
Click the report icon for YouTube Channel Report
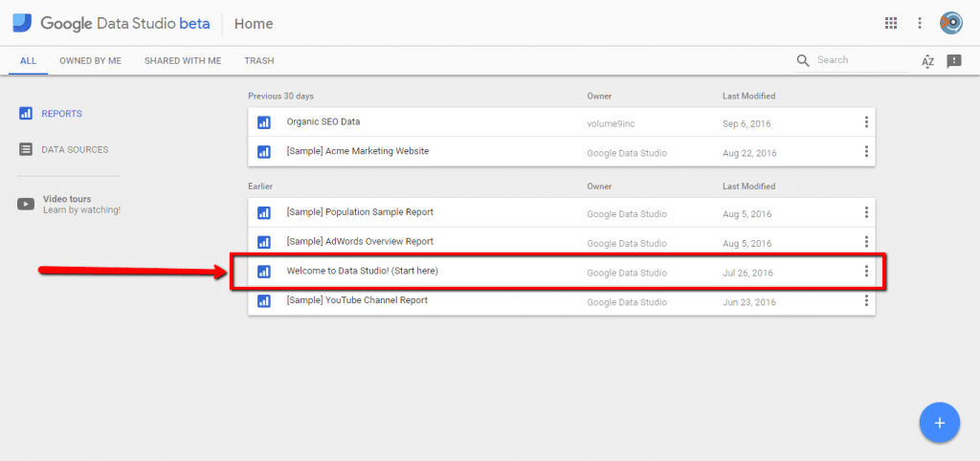pyautogui.click(x=264, y=300)
